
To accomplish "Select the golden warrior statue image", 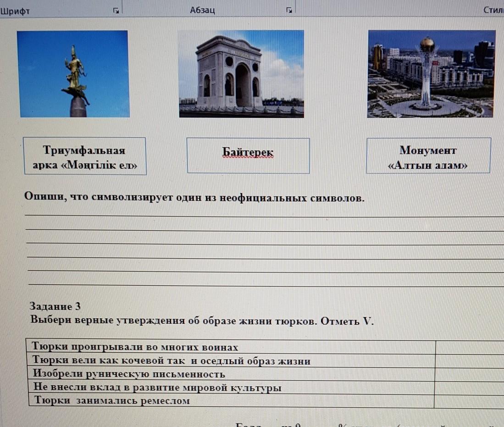I will 73,74.
